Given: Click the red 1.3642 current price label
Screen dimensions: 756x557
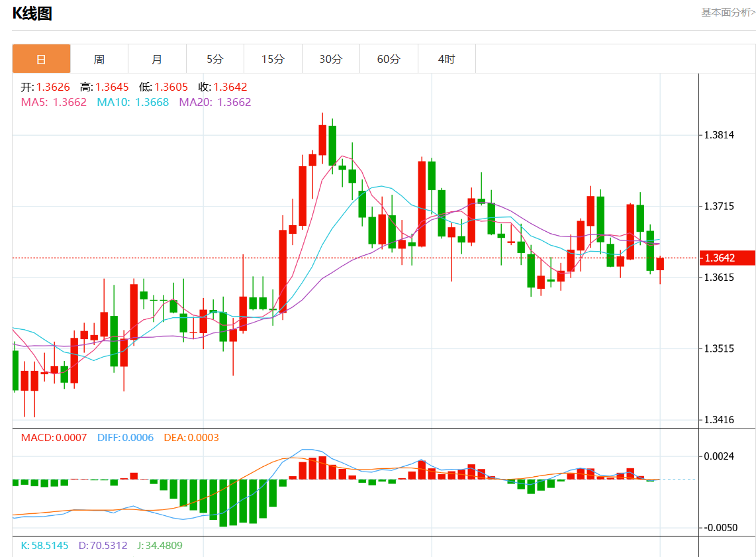Looking at the screenshot, I should point(727,258).
